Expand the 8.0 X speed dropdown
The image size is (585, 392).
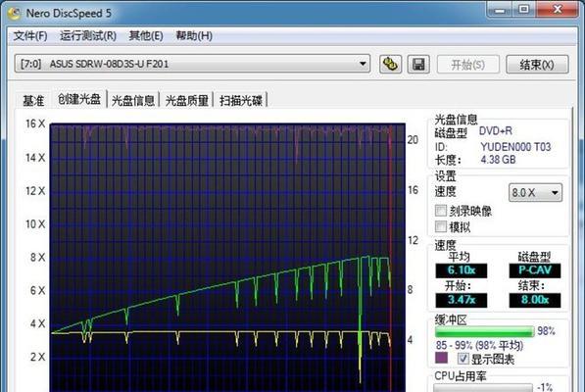click(535, 192)
